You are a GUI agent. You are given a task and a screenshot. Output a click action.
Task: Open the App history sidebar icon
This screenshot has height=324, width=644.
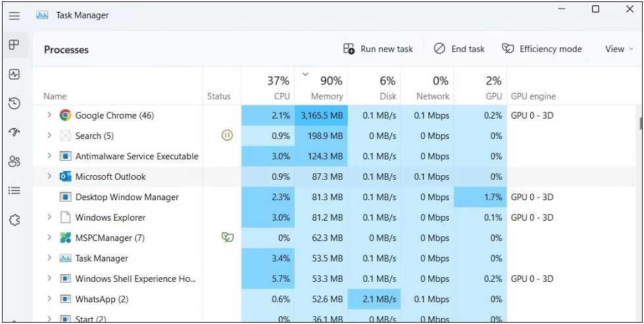tap(14, 103)
